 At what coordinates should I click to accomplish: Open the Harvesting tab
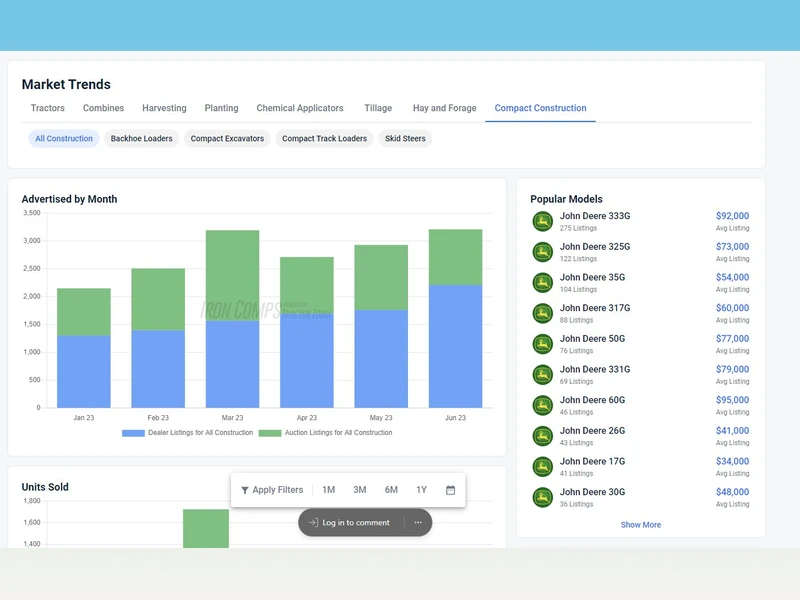pyautogui.click(x=164, y=108)
